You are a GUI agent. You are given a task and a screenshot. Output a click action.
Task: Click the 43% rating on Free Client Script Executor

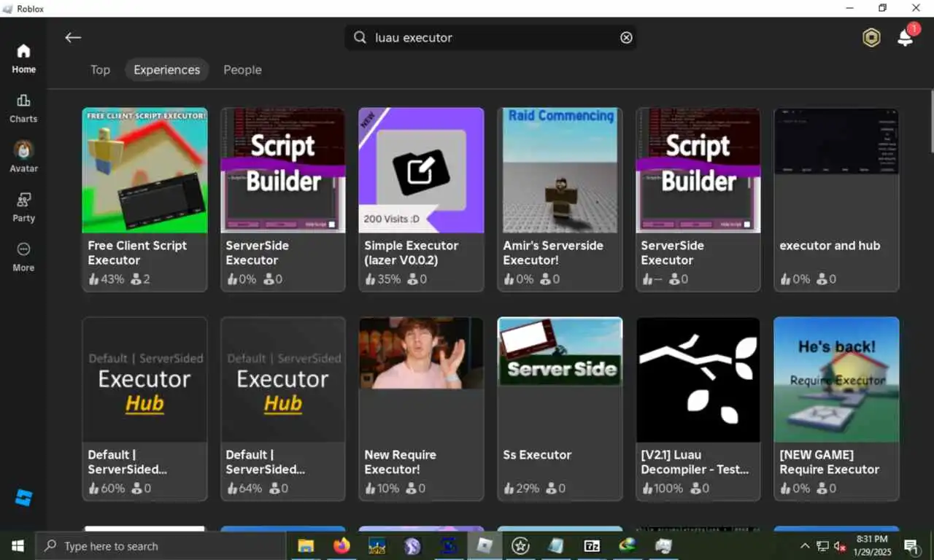[107, 279]
